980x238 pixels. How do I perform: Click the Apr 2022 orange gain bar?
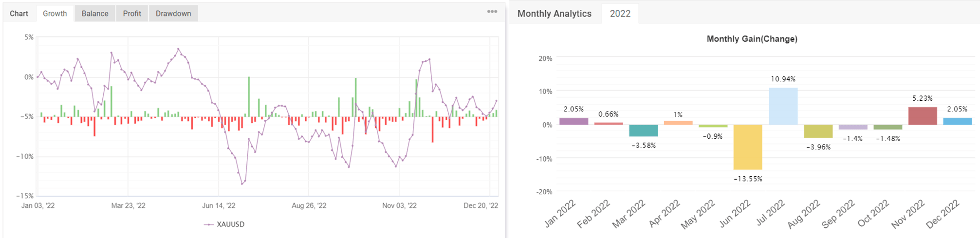(x=678, y=123)
